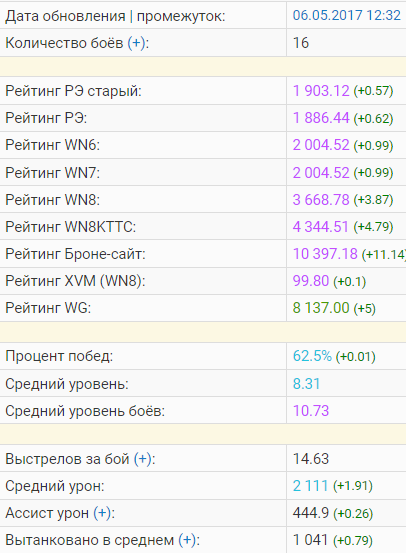
Task: Click the Средний уровень боёв value 10.73
Action: coord(310,411)
